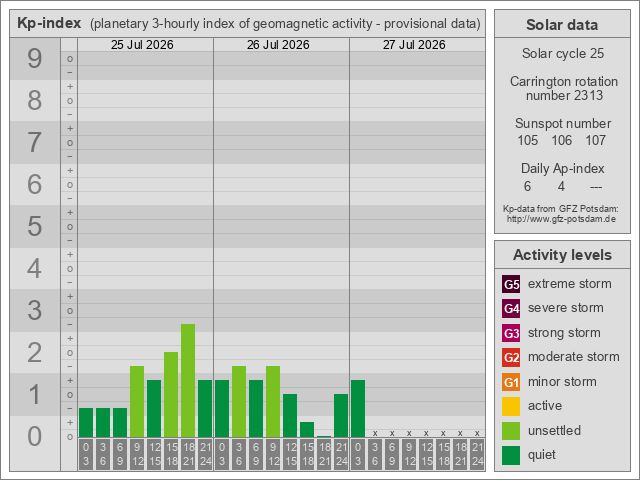640x480 pixels.
Task: Click the 26 Jul 2026 date header
Action: pyautogui.click(x=278, y=44)
